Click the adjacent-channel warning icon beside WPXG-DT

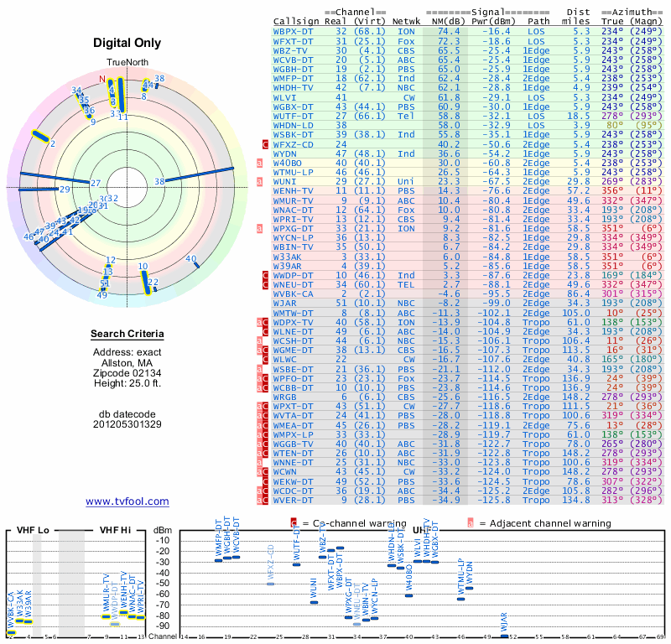point(259,228)
